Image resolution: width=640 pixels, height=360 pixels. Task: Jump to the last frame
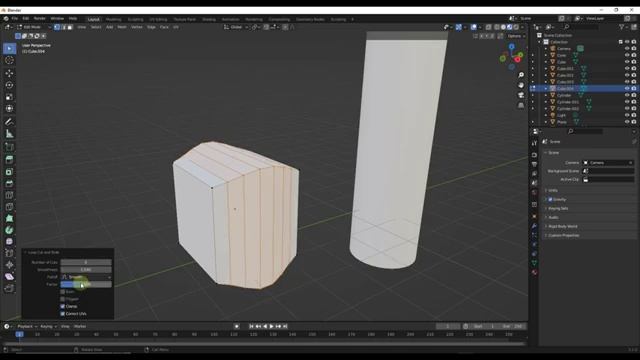(x=285, y=327)
